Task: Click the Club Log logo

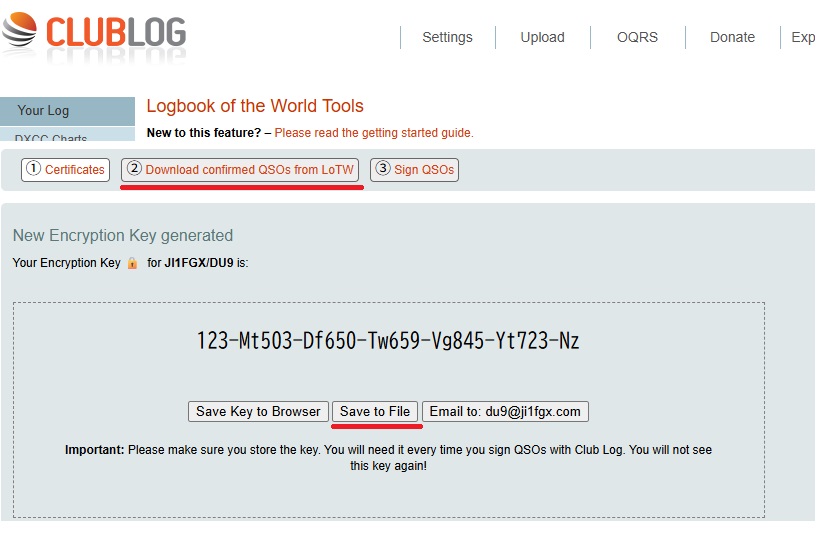Action: click(94, 31)
